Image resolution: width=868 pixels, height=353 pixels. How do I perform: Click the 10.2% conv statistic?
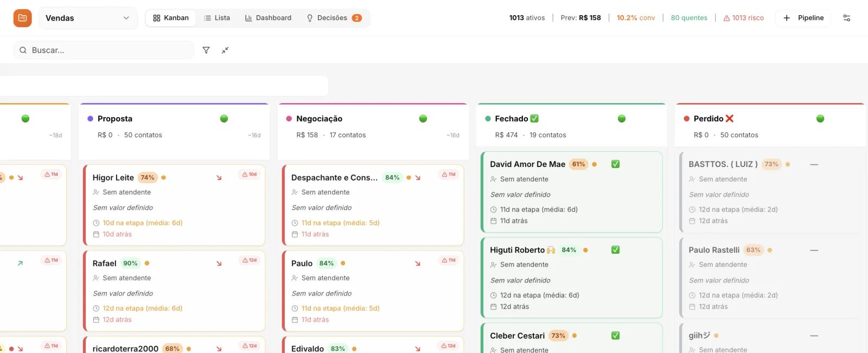636,18
